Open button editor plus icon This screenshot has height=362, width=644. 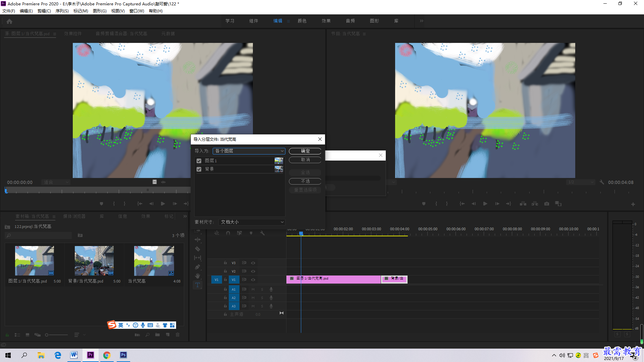coord(633,204)
